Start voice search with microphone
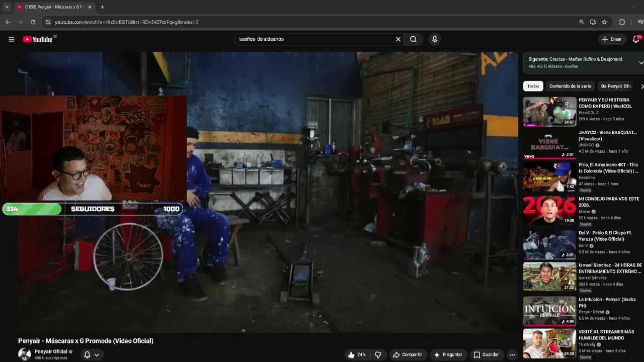 click(435, 39)
